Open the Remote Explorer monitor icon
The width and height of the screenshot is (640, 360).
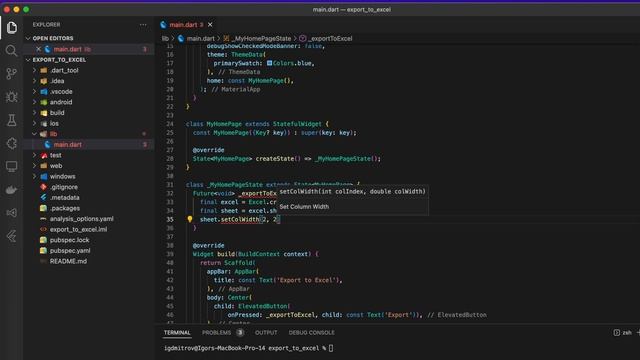point(11,167)
